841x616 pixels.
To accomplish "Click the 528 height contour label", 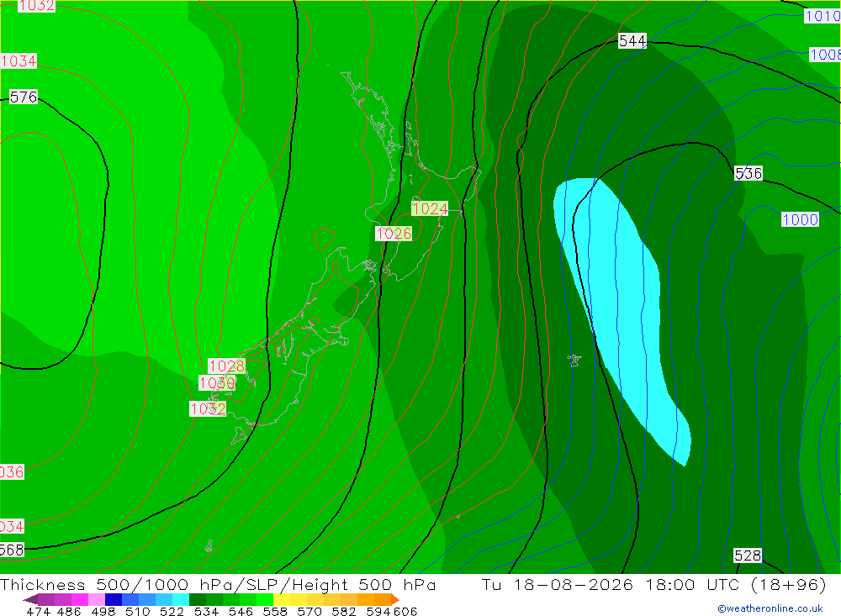I will [x=748, y=555].
